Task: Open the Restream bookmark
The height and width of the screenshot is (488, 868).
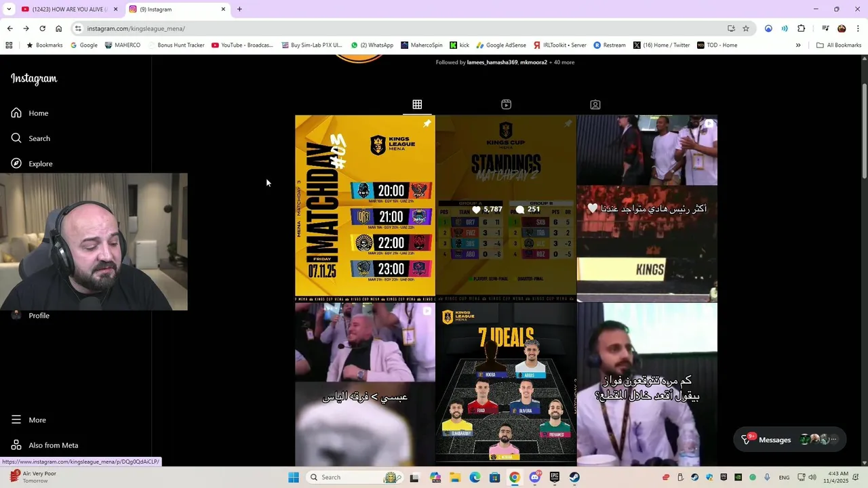Action: point(610,45)
